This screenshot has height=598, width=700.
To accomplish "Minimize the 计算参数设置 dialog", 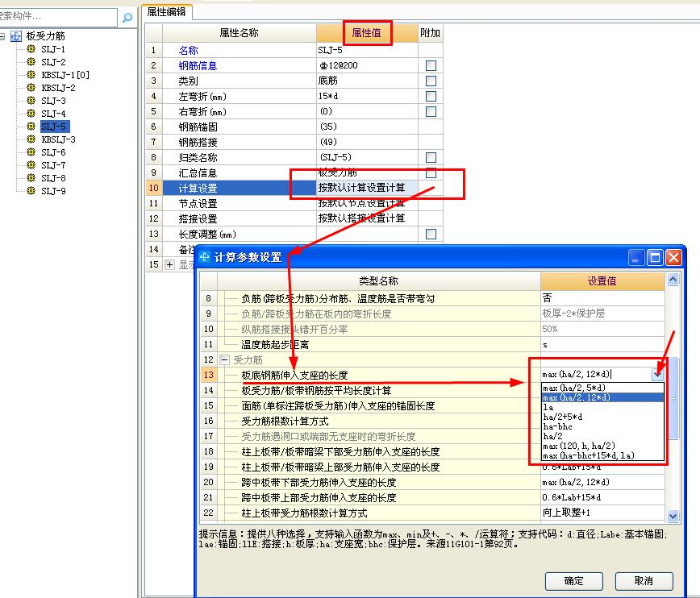I will coord(635,258).
